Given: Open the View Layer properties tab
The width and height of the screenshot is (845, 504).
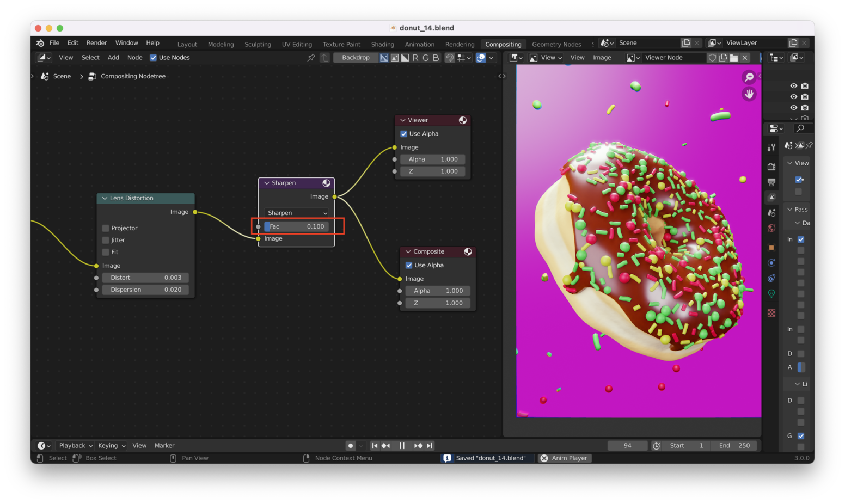Looking at the screenshot, I should point(771,197).
